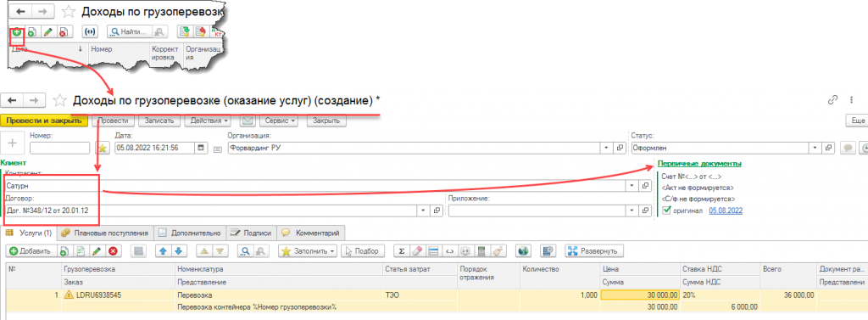The height and width of the screenshot is (320, 868).
Task: Open the three-dot form menu
Action: (851, 100)
